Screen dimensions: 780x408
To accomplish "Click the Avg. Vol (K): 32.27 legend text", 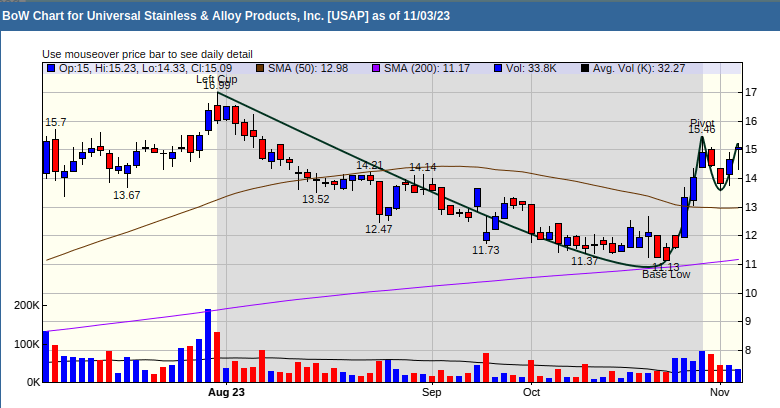I will (639, 68).
